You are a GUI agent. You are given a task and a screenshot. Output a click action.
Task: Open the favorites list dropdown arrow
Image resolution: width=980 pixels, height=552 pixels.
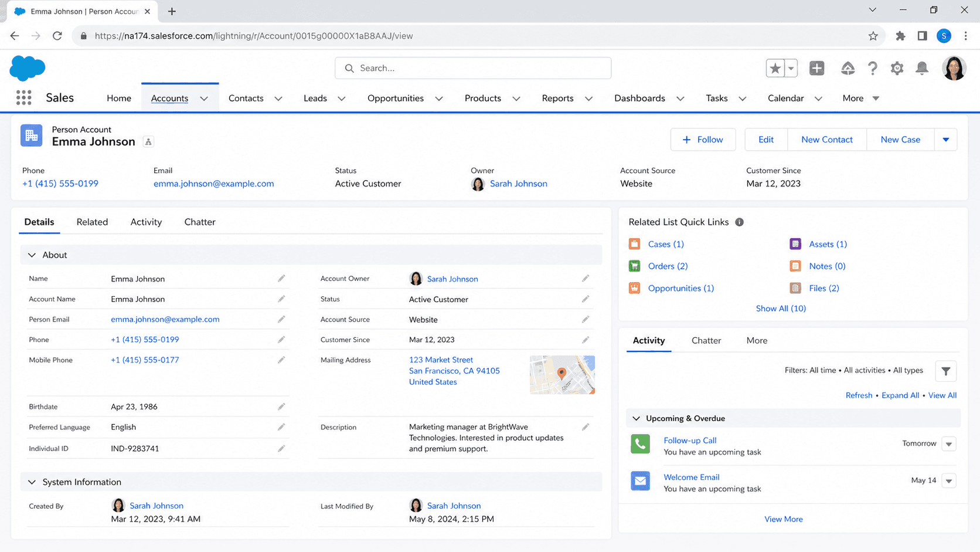pos(791,68)
